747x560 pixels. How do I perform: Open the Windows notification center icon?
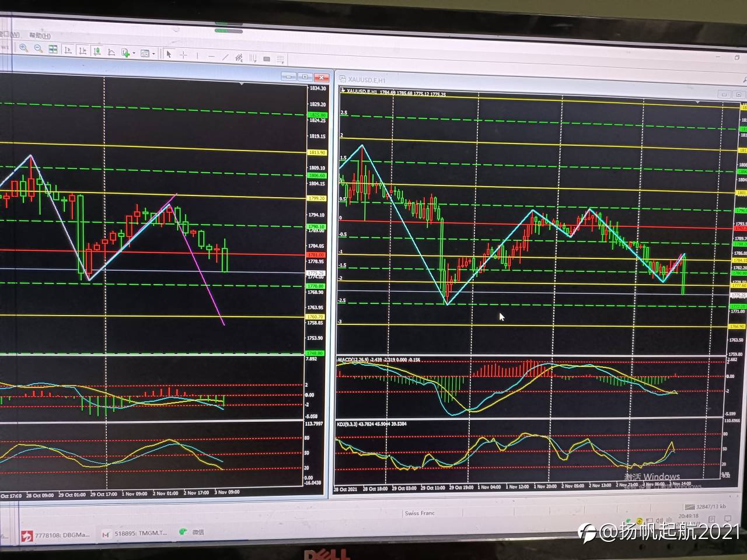tap(728, 519)
